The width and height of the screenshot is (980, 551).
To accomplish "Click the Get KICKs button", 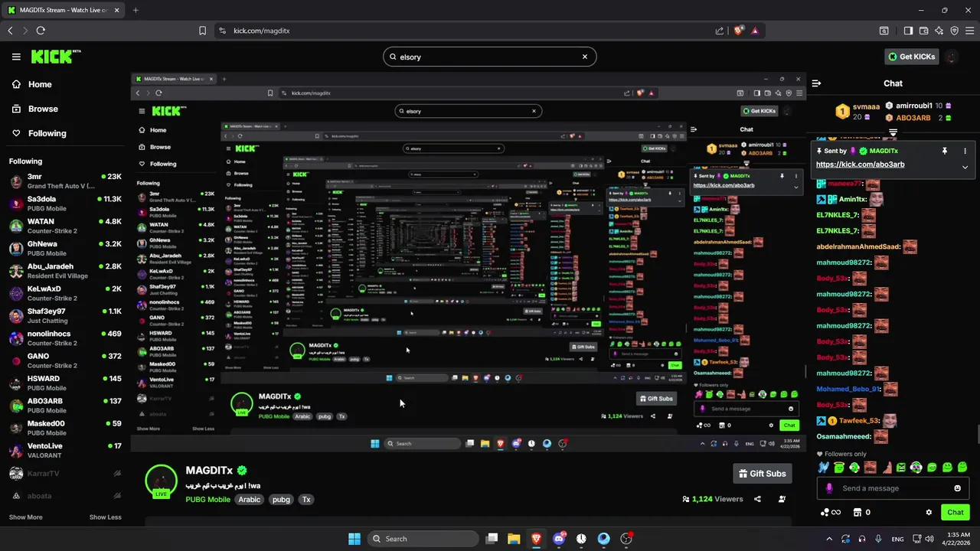I will (911, 57).
